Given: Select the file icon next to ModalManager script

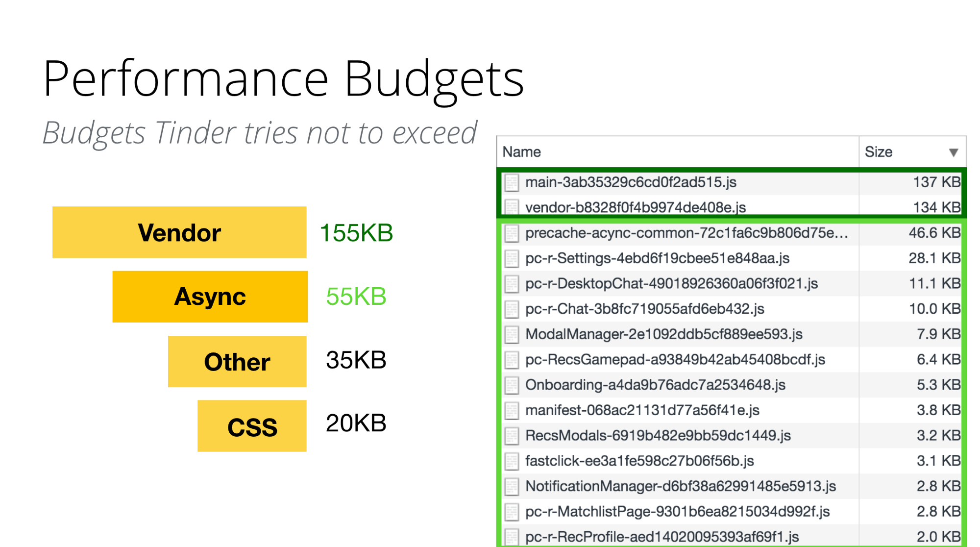Looking at the screenshot, I should [x=512, y=334].
